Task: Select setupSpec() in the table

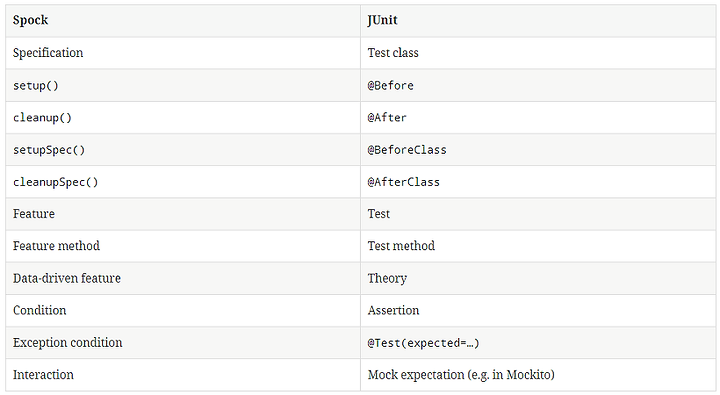Action: 49,150
